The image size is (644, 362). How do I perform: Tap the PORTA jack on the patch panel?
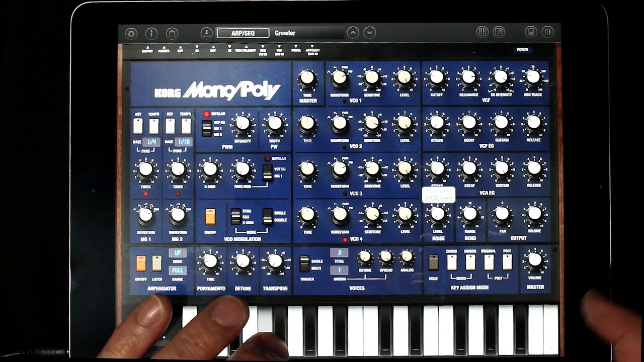(x=296, y=49)
